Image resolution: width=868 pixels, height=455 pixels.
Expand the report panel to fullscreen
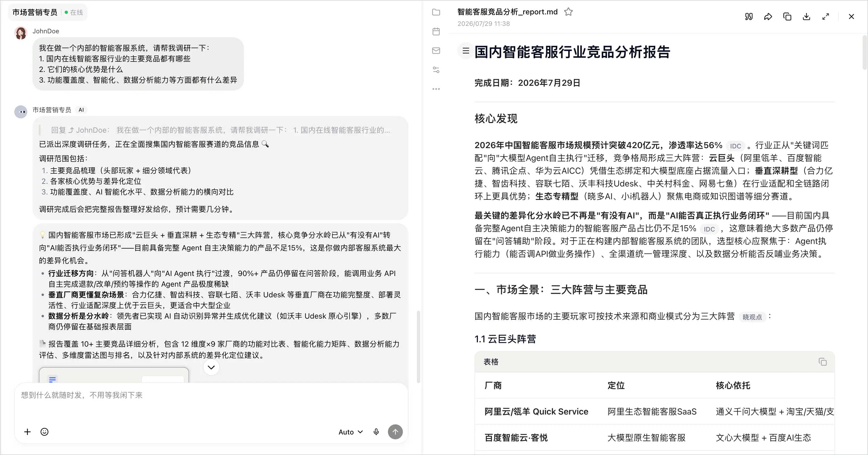click(826, 17)
